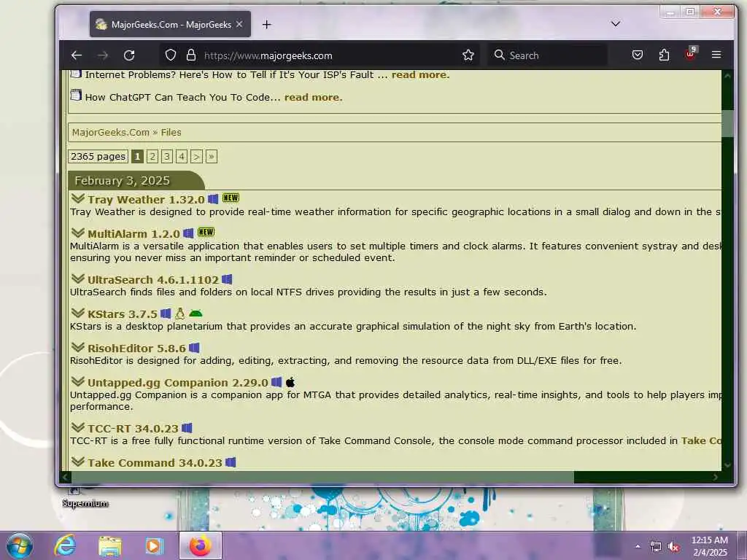This screenshot has width=747, height=560.
Task: Click the Files breadcrumb link
Action: (171, 133)
